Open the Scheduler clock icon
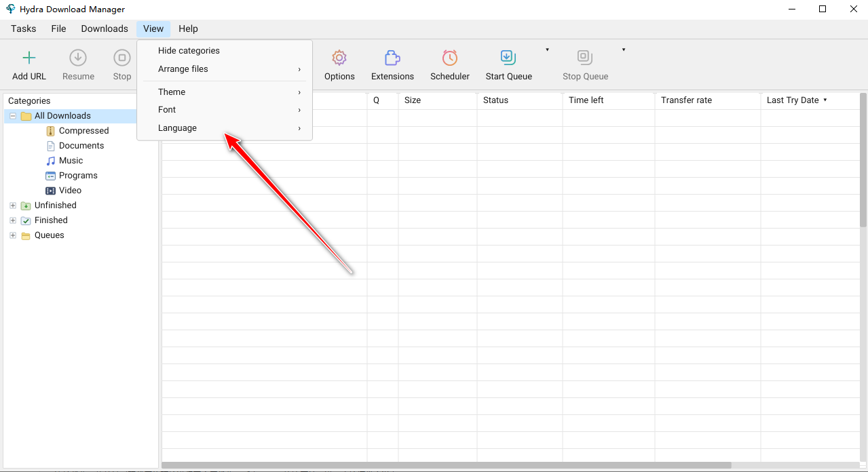The width and height of the screenshot is (868, 472). (x=450, y=58)
